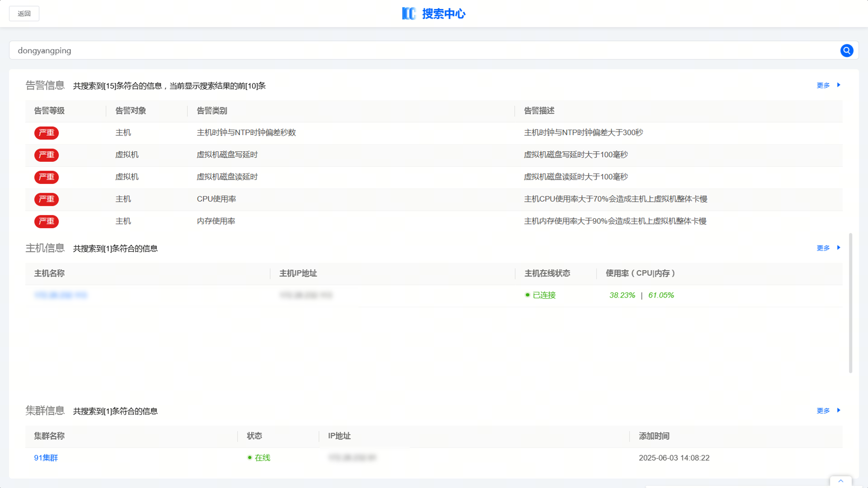Click the arrow next to host info 更多
This screenshot has height=488, width=868.
point(839,248)
